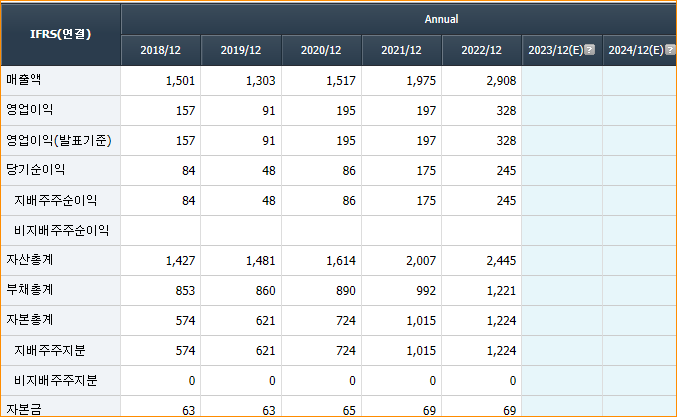Image resolution: width=677 pixels, height=417 pixels.
Task: Click the IFRS(연결) header cell
Action: 60,34
